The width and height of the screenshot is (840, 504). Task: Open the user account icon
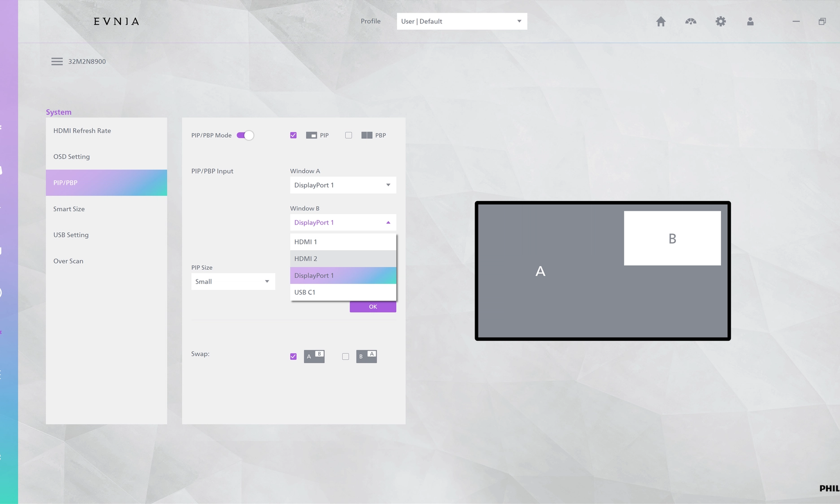pos(750,21)
